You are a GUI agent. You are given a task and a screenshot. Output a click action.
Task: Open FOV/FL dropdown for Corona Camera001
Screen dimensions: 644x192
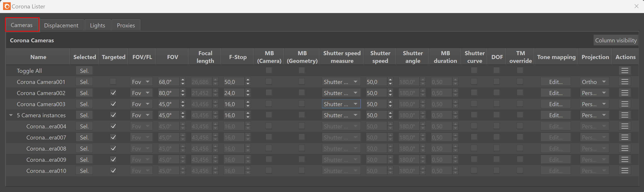click(141, 82)
